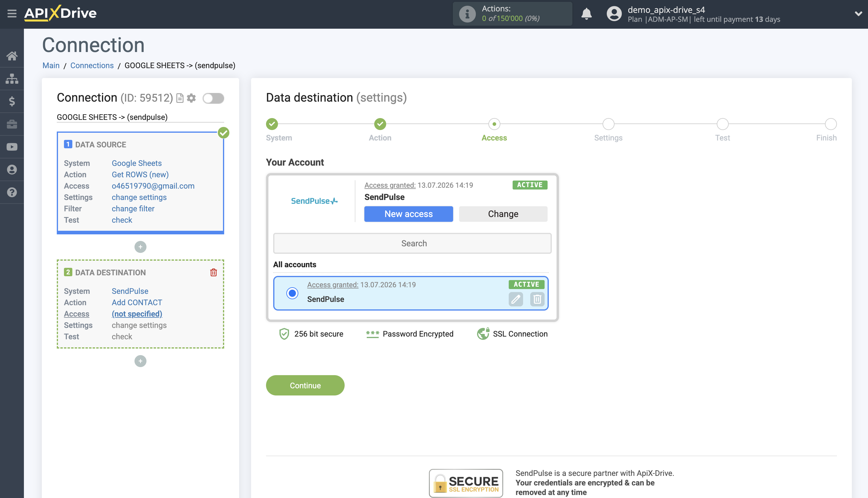Open the profile sidebar icon
Screen dimensions: 868x498
click(x=12, y=170)
